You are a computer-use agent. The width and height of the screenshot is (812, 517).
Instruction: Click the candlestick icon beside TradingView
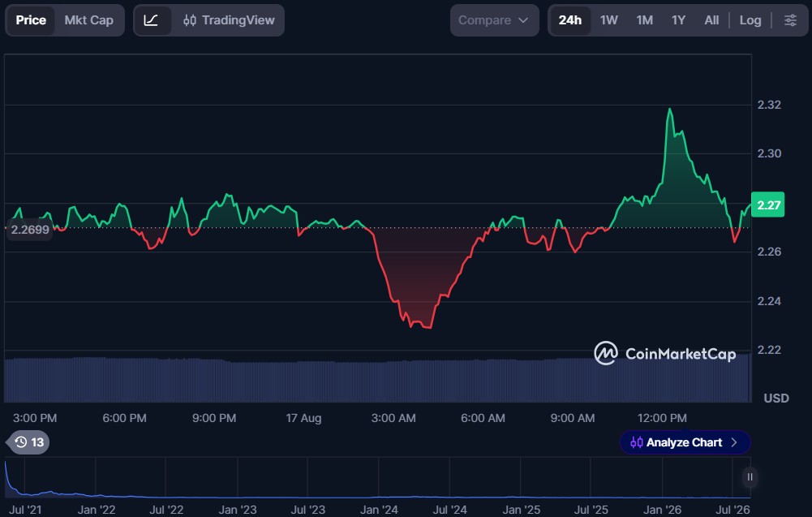[x=190, y=20]
